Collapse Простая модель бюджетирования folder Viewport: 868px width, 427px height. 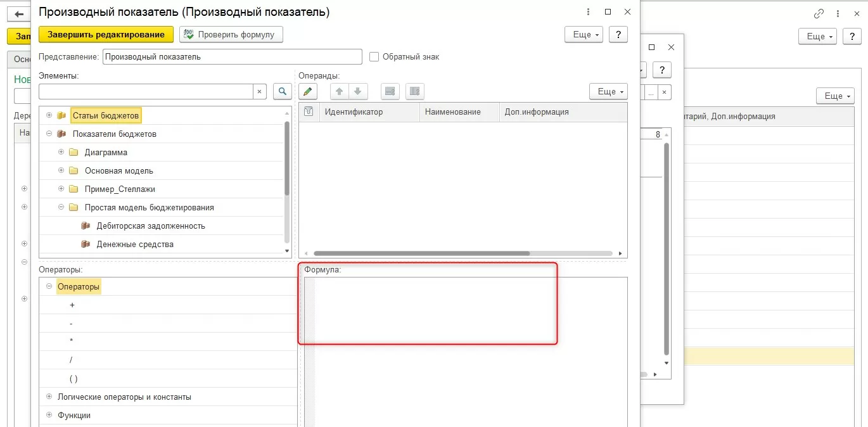coord(61,207)
